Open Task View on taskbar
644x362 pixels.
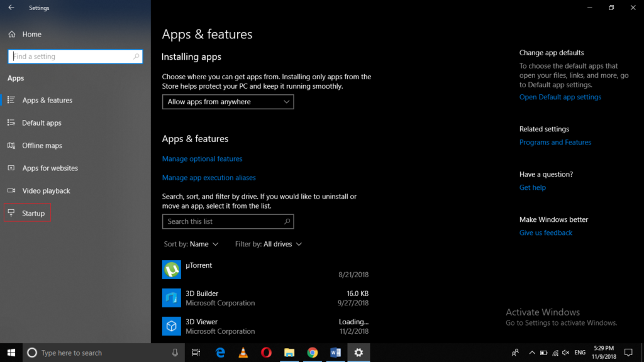click(196, 353)
